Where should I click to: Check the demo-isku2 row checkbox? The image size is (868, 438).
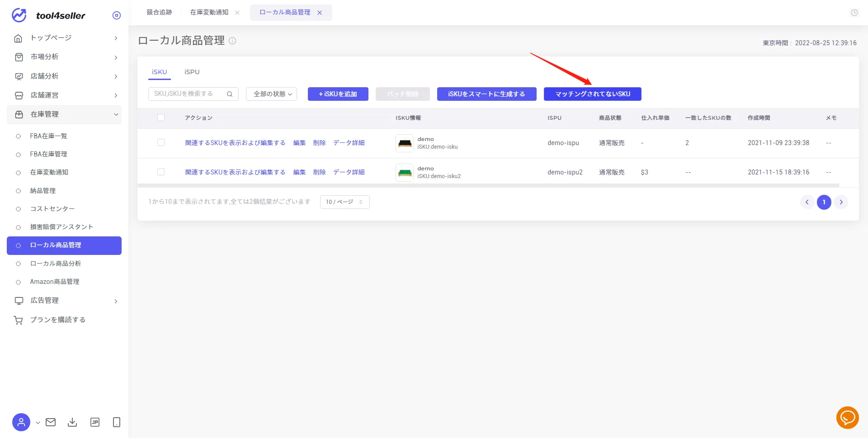tap(161, 172)
